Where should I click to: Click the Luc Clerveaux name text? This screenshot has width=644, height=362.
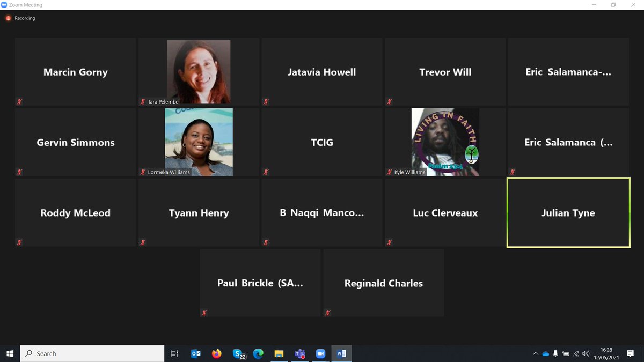click(x=445, y=213)
